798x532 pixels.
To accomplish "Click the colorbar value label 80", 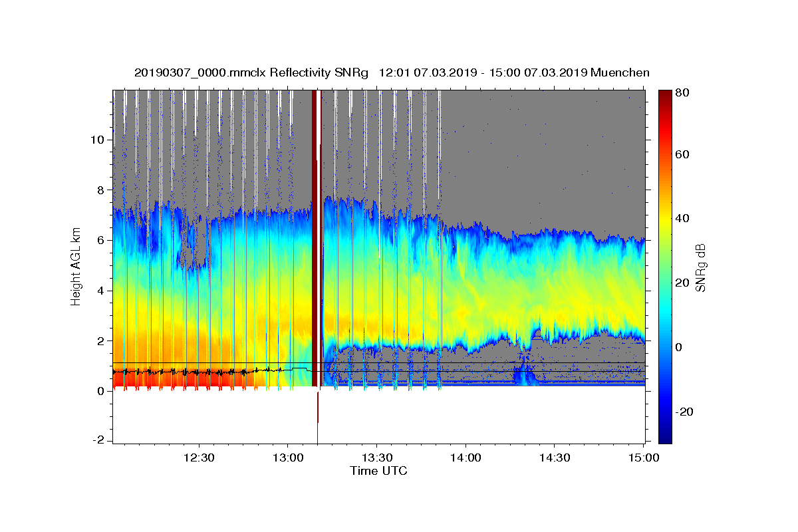I will click(682, 94).
